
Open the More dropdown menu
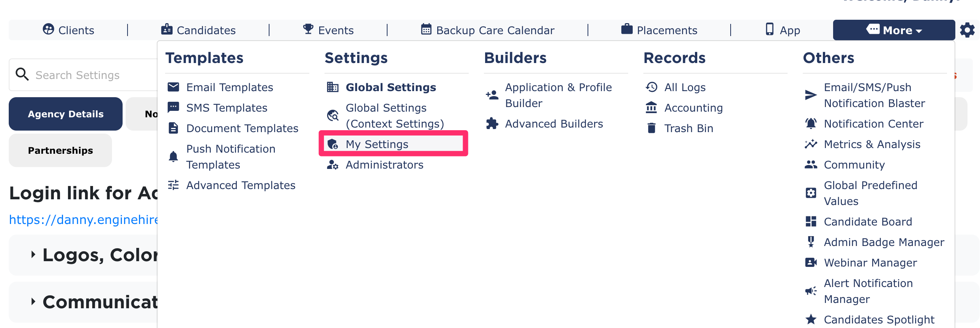point(893,30)
